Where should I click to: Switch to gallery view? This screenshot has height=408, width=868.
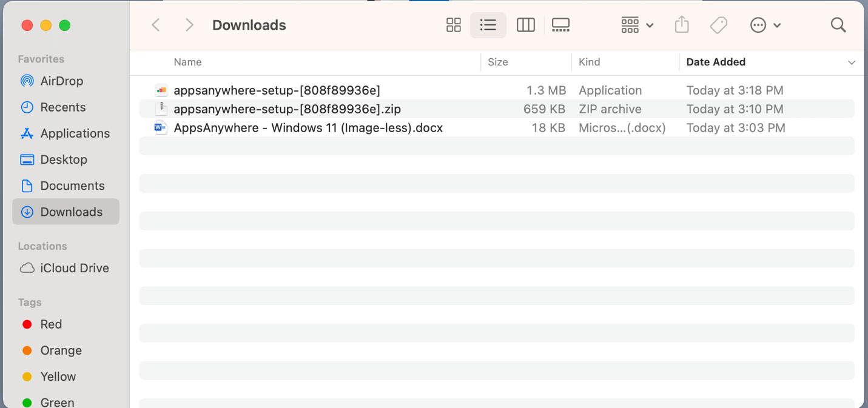tap(560, 25)
